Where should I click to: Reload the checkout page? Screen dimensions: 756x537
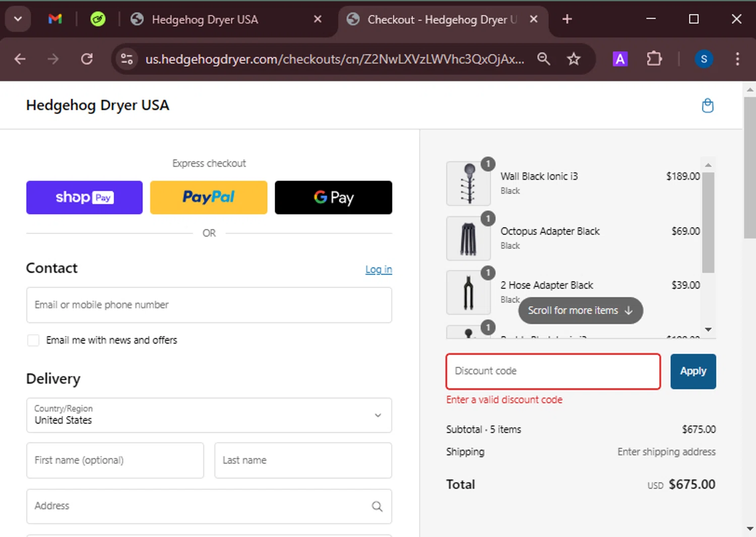tap(87, 59)
